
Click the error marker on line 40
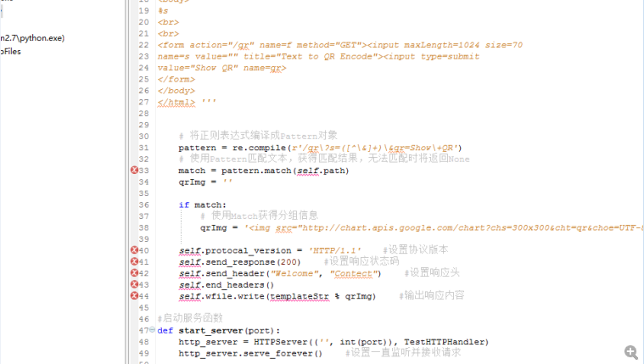134,250
